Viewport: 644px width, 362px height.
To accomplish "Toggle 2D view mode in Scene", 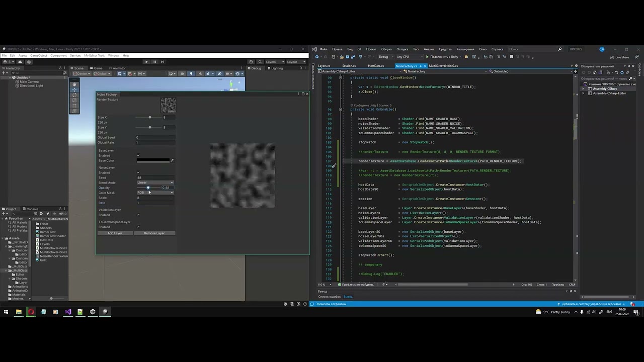I will point(182,74).
